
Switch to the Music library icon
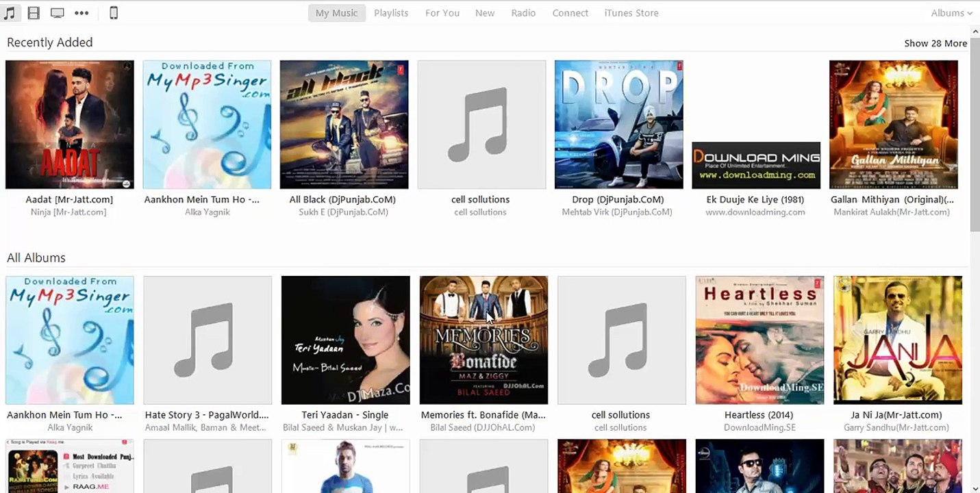(10, 13)
